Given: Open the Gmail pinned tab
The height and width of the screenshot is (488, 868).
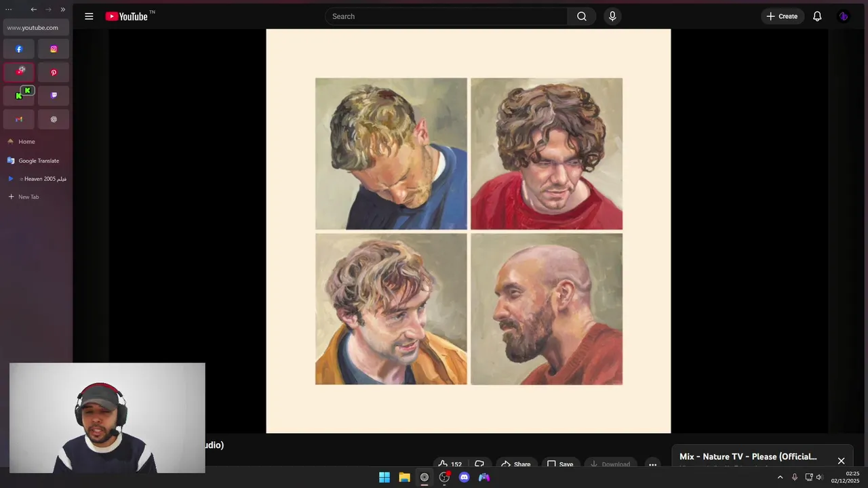Looking at the screenshot, I should click(x=19, y=119).
